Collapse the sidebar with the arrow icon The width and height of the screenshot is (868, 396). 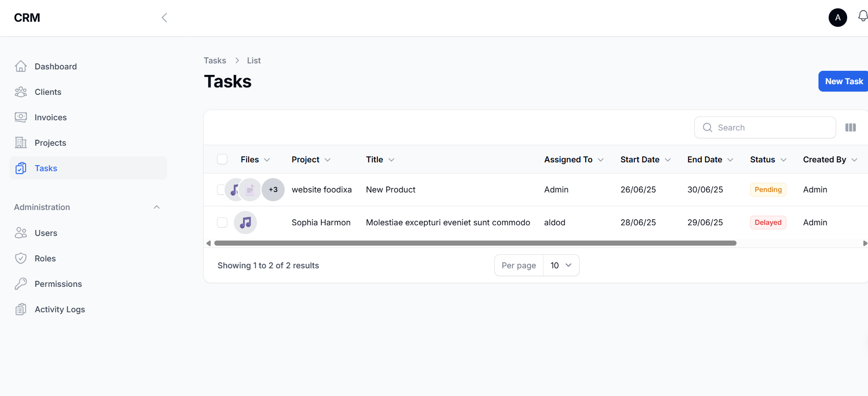164,18
